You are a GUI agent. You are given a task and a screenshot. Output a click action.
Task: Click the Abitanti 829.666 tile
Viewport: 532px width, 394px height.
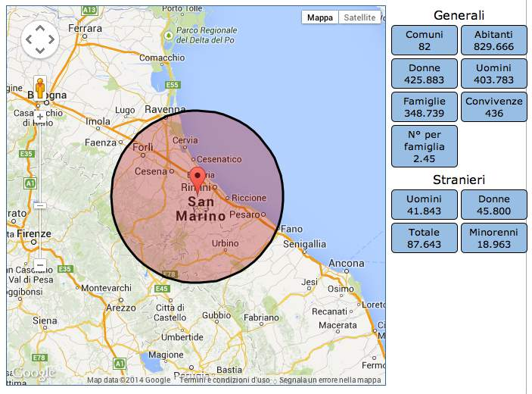tap(494, 40)
